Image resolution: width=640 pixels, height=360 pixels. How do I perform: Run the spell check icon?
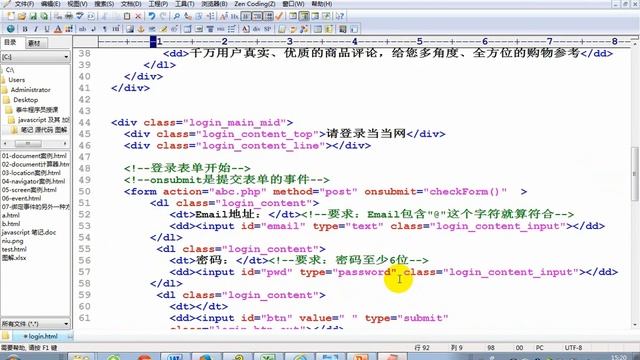click(x=80, y=16)
